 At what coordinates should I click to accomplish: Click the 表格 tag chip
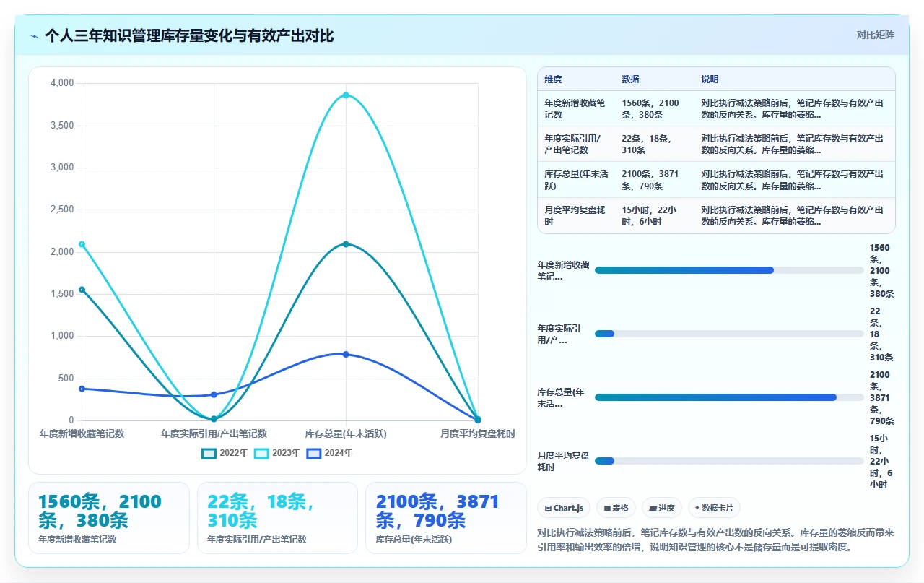(x=616, y=508)
